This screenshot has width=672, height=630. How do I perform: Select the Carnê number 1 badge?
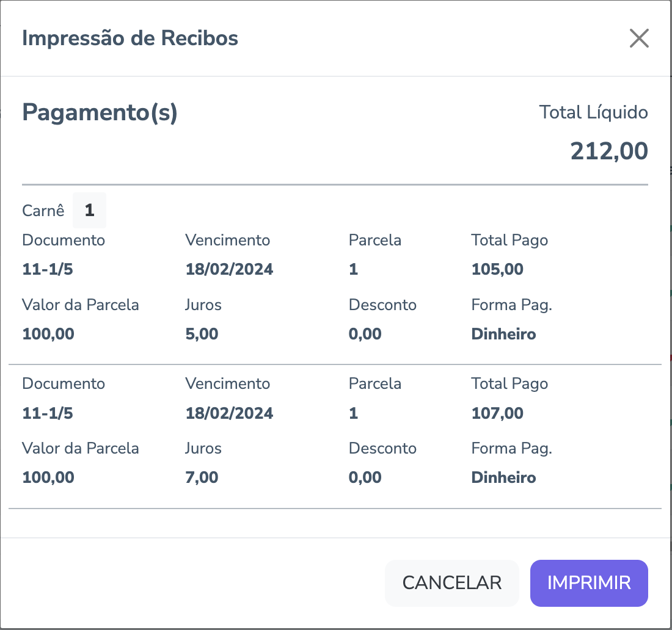point(89,211)
